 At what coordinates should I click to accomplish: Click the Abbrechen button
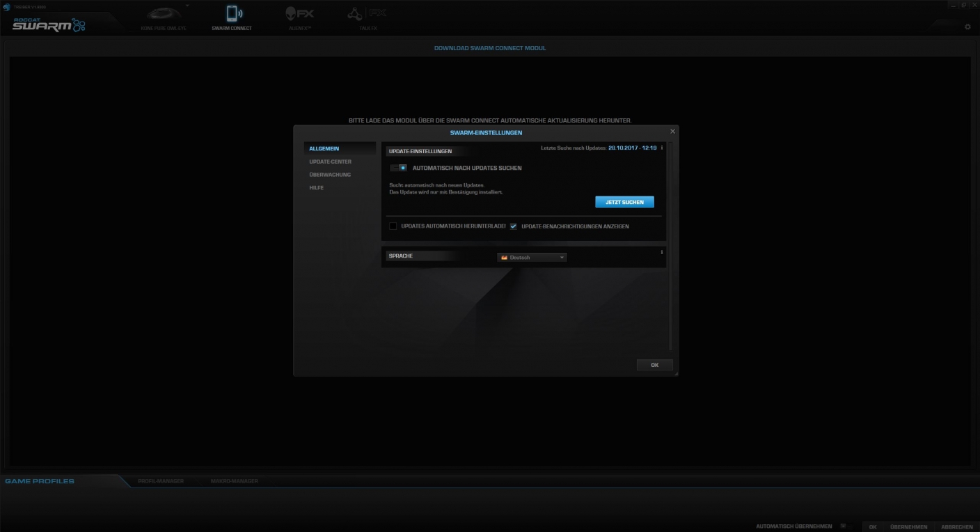tap(957, 527)
